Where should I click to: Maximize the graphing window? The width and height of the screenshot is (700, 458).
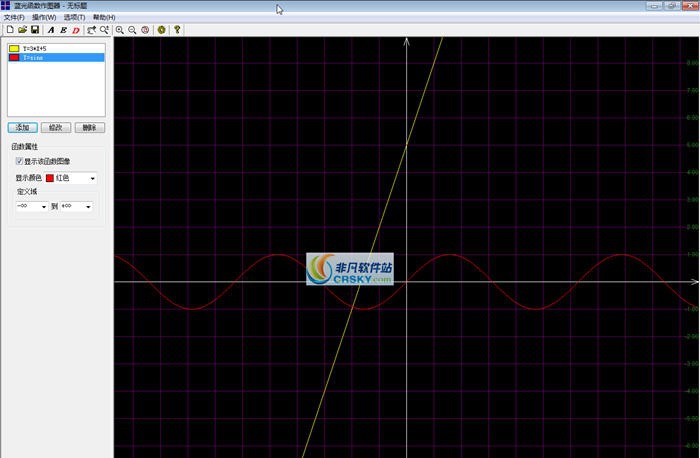671,6
